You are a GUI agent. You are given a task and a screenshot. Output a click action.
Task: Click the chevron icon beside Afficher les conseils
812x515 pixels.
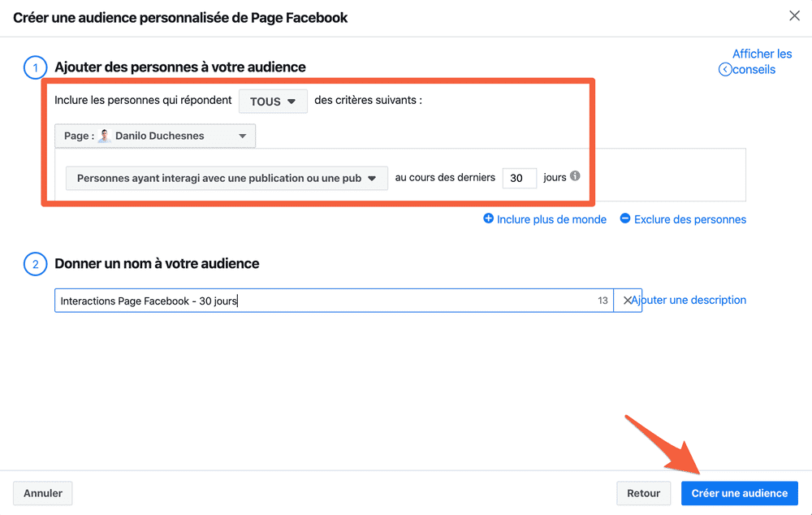click(725, 70)
